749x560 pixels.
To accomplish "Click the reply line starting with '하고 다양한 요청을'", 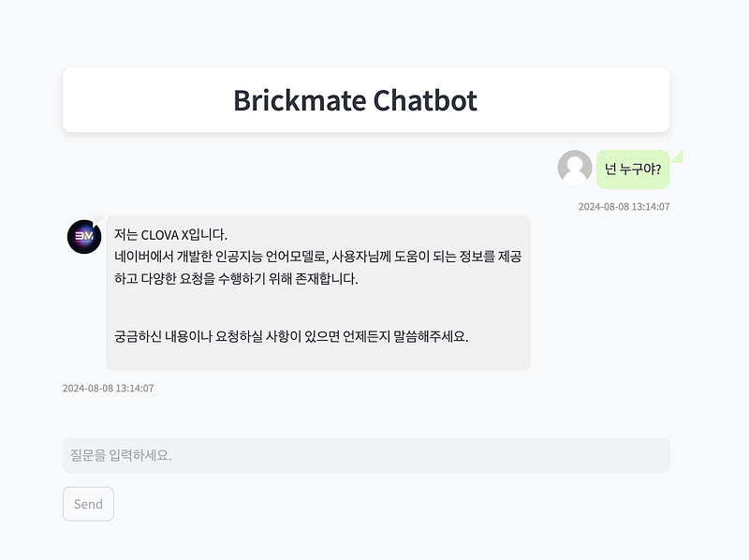I will point(236,278).
